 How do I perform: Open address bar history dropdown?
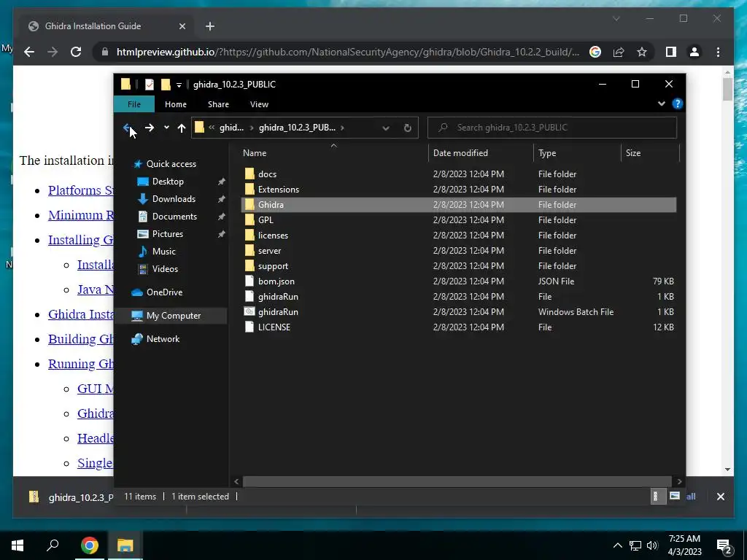pyautogui.click(x=386, y=128)
